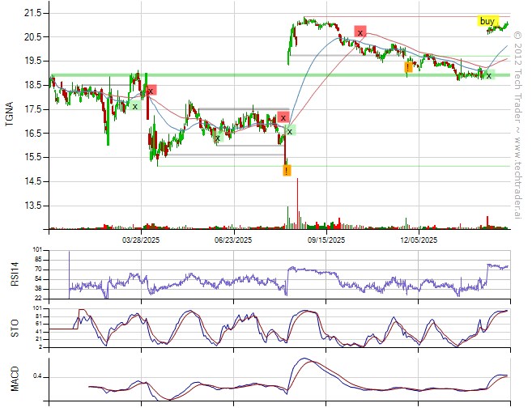Click the RSI14 scale value 54
The height and width of the screenshot is (416, 532).
[37, 279]
